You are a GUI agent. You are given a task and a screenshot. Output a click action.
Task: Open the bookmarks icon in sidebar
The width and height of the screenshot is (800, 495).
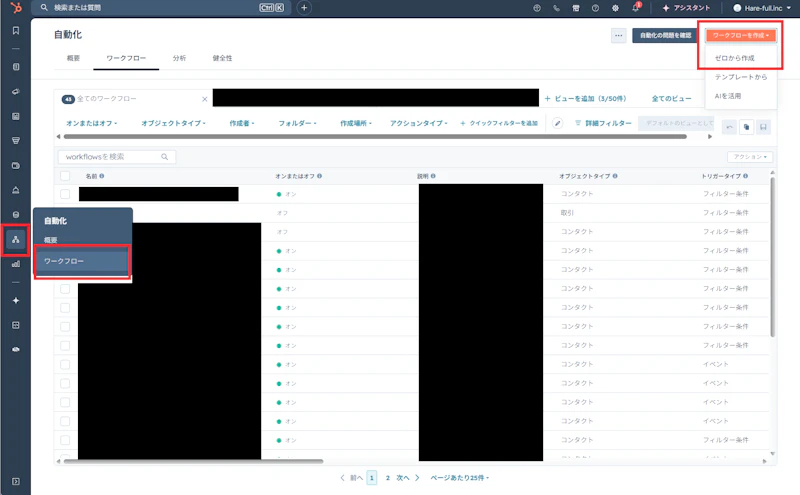(x=16, y=31)
